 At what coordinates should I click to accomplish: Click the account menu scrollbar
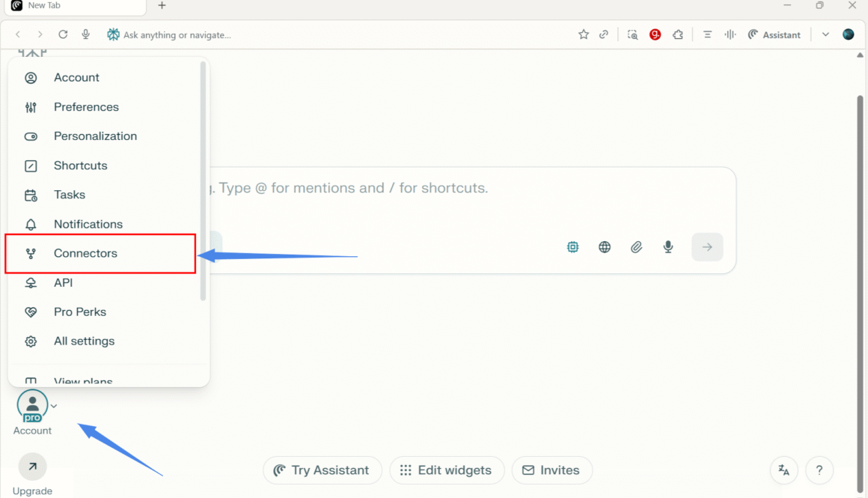(x=203, y=180)
